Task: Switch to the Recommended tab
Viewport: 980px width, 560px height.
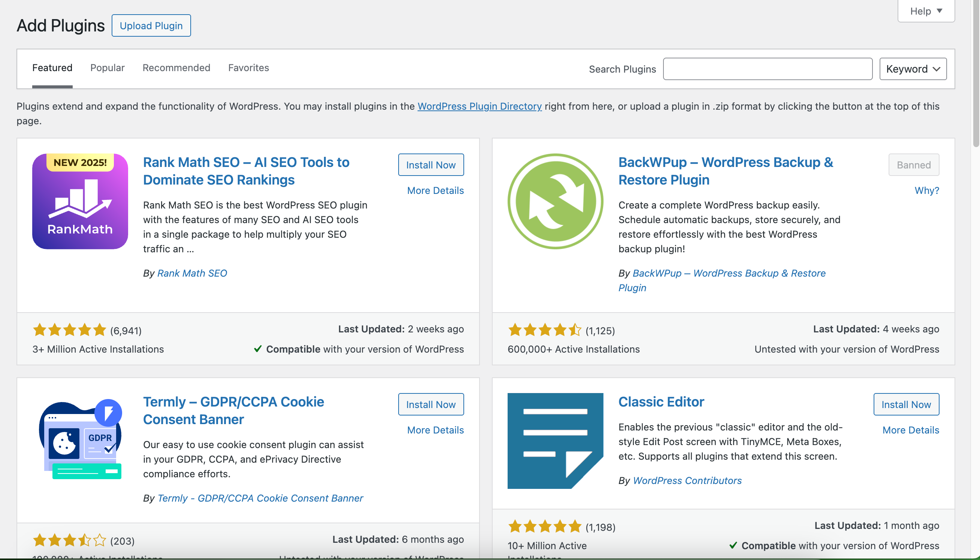Action: click(x=176, y=68)
